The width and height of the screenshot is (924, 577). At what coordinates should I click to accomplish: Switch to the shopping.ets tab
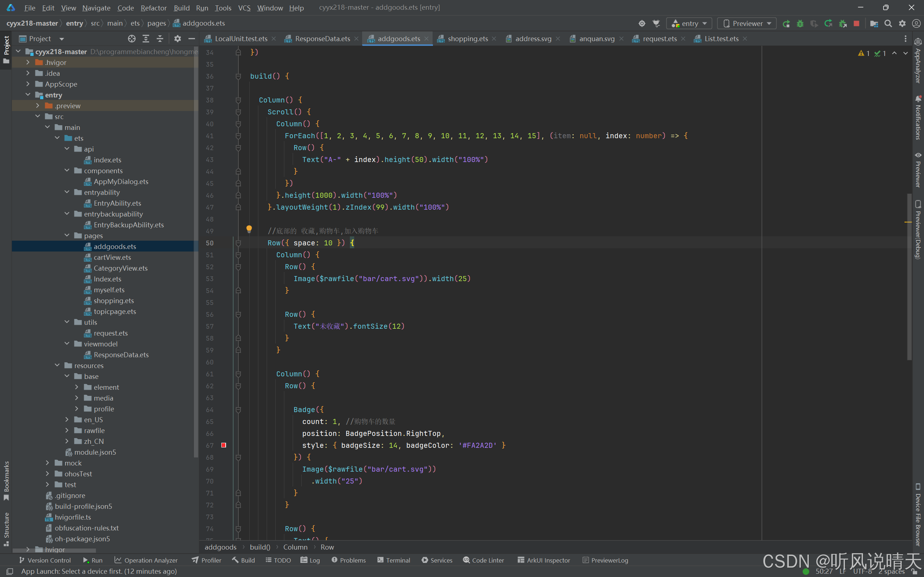coord(467,39)
